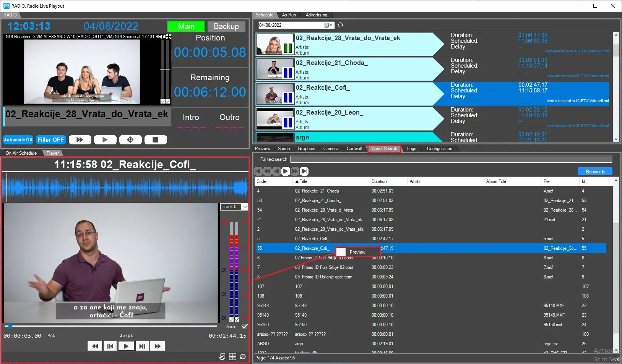622x364 pixels.
Task: Click the history clock icon in player footer
Action: tap(243, 356)
